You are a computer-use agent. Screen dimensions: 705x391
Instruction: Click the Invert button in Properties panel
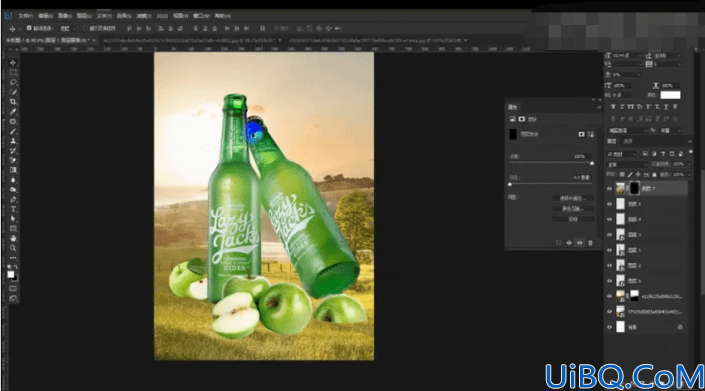click(573, 219)
